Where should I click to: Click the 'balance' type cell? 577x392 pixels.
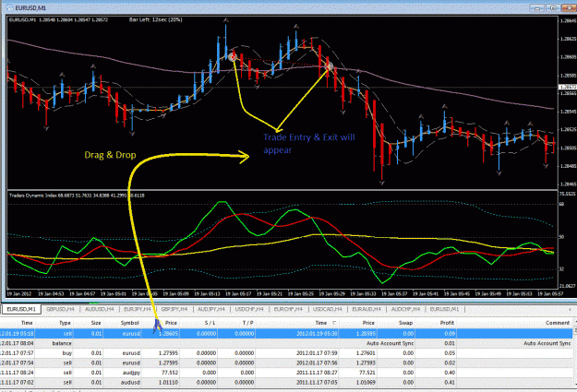62,343
